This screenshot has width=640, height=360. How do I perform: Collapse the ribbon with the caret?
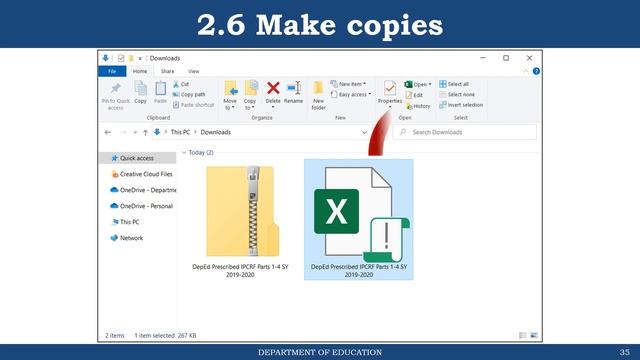[526, 71]
